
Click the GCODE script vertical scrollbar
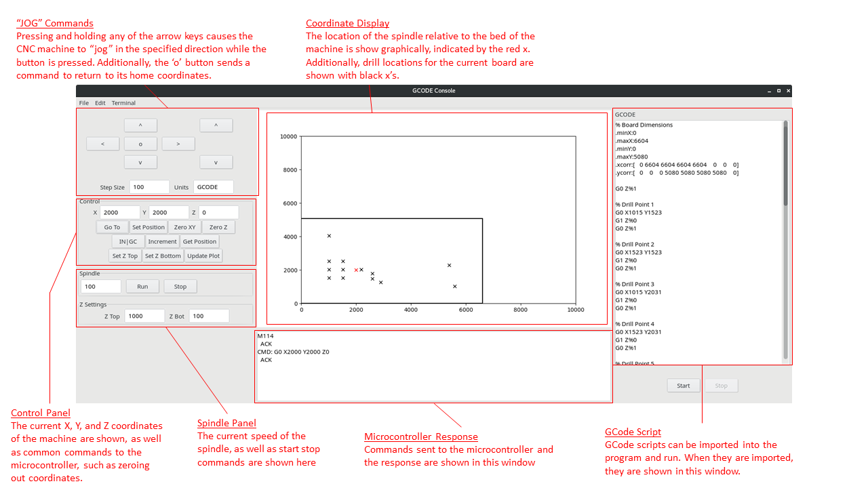coord(786,241)
